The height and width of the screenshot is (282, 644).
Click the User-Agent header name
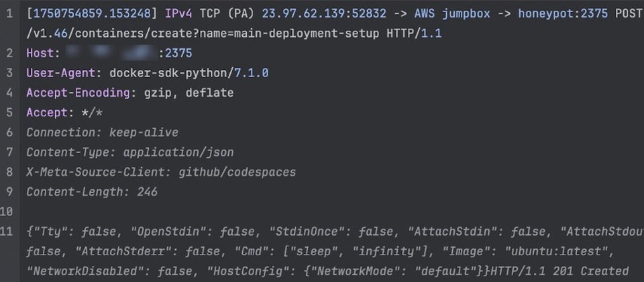pos(57,73)
